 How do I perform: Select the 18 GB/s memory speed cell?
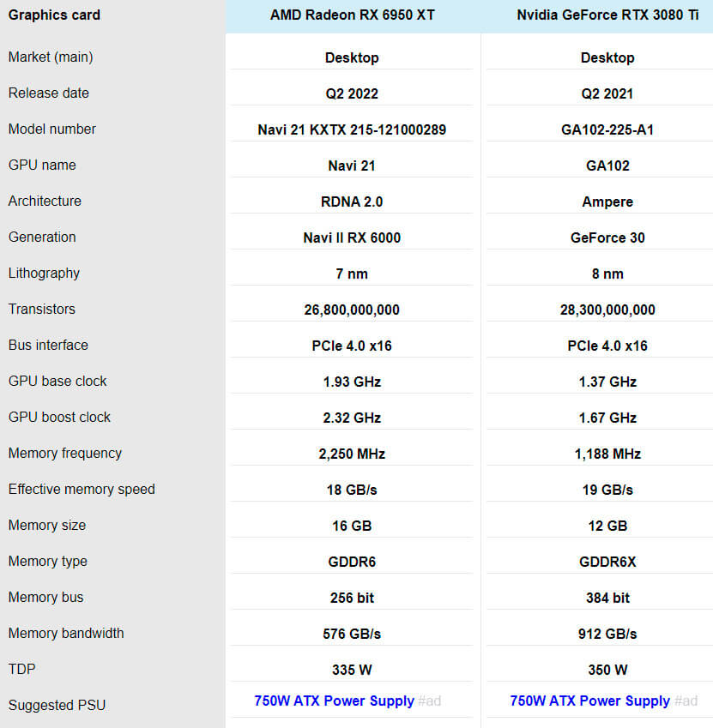(x=352, y=490)
